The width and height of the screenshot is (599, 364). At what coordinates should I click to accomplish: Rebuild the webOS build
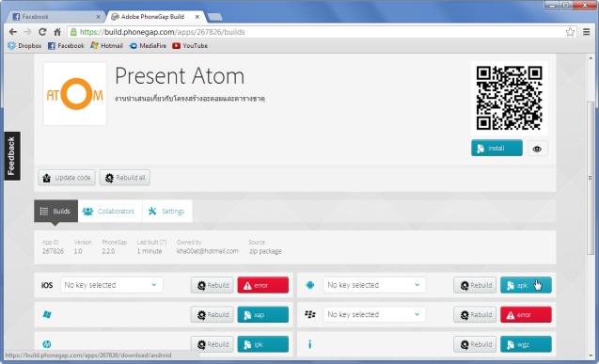pyautogui.click(x=212, y=344)
